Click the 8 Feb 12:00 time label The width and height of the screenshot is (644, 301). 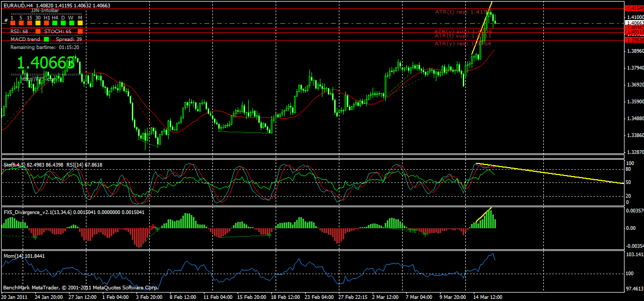coord(182,297)
